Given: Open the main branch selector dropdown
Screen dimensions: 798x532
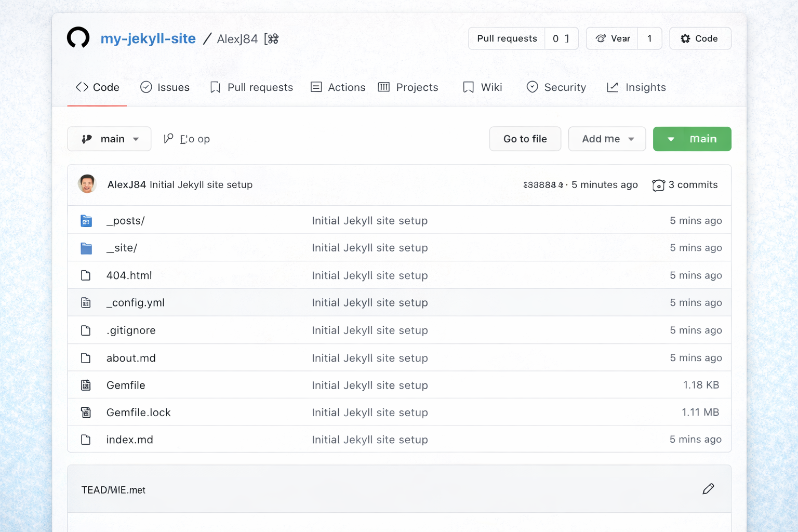Looking at the screenshot, I should coord(109,139).
